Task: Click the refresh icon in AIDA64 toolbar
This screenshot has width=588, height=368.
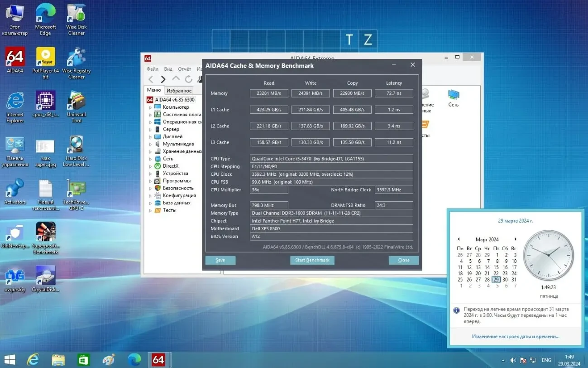Action: [189, 79]
